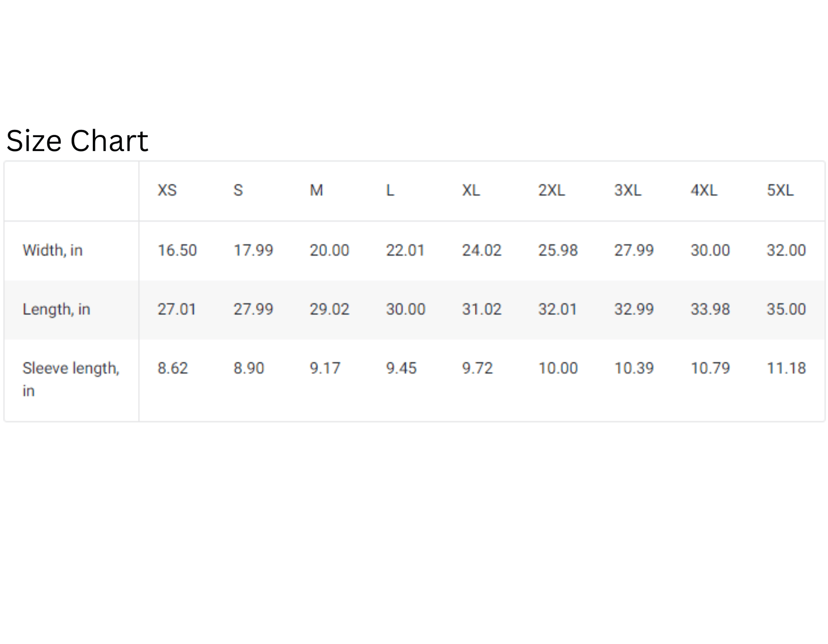
Task: Click the 5XL sleeve length 11.18
Action: [x=786, y=368]
